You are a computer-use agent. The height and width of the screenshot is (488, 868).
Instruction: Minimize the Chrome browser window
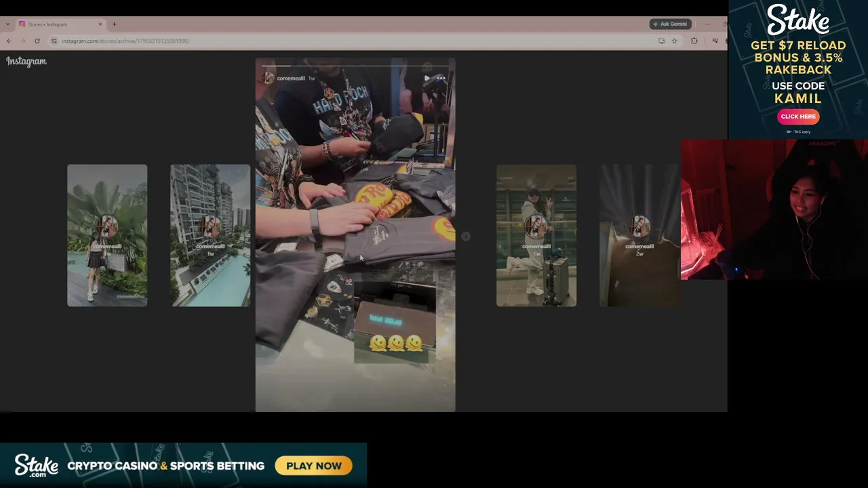(707, 24)
